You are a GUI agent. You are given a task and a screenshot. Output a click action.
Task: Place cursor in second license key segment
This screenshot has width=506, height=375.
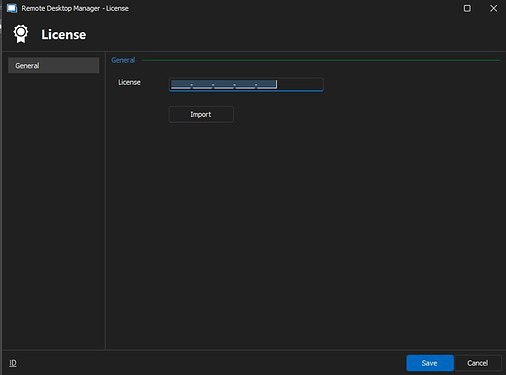pos(202,84)
